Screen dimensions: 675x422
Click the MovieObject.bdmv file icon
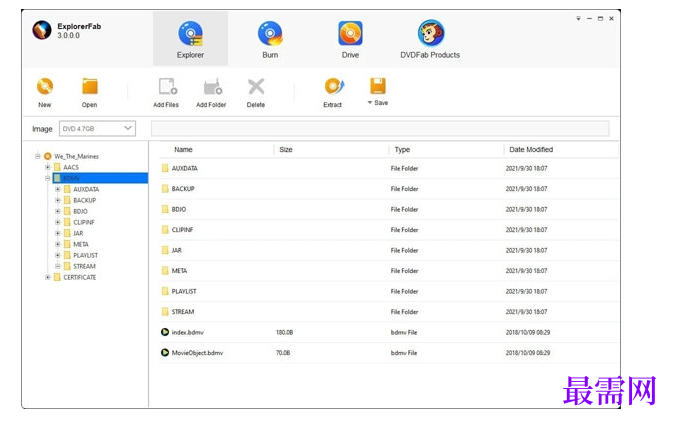(x=165, y=352)
